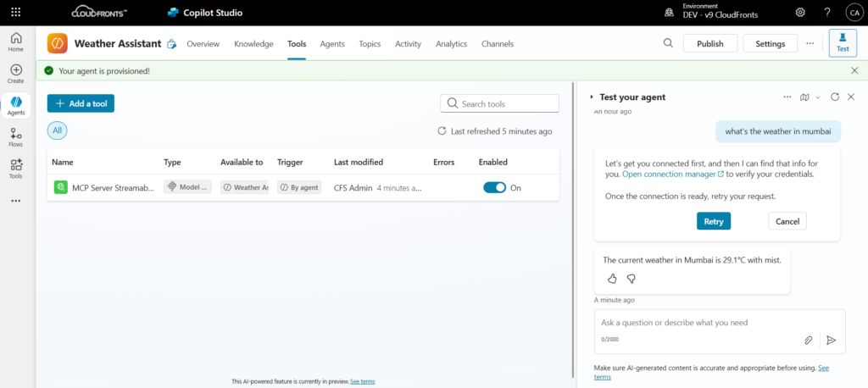Screen dimensions: 868x388
Task: Select the All filter pill
Action: point(57,130)
